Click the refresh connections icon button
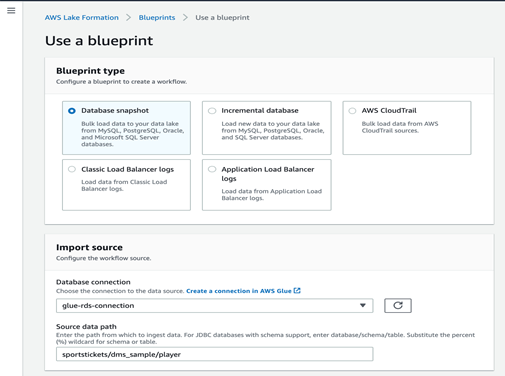The height and width of the screenshot is (376, 505). [x=398, y=305]
